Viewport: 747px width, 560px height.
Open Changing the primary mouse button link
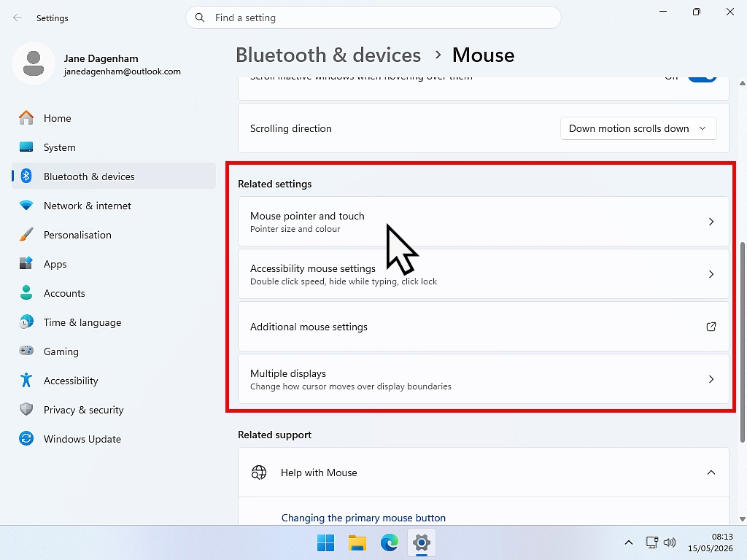pyautogui.click(x=363, y=518)
